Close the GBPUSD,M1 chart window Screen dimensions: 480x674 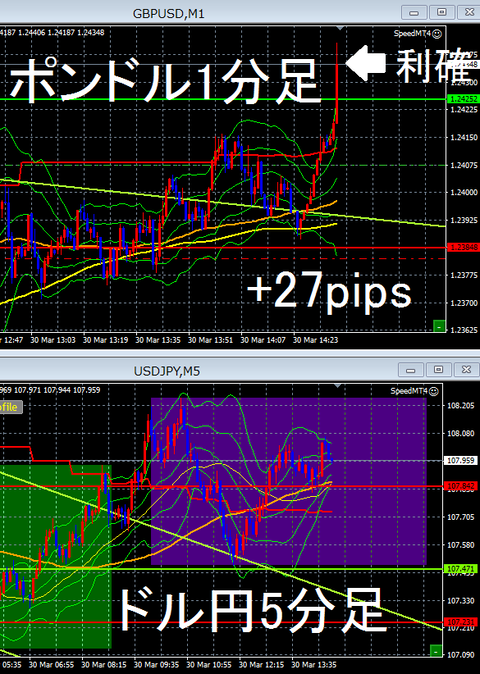[469, 12]
